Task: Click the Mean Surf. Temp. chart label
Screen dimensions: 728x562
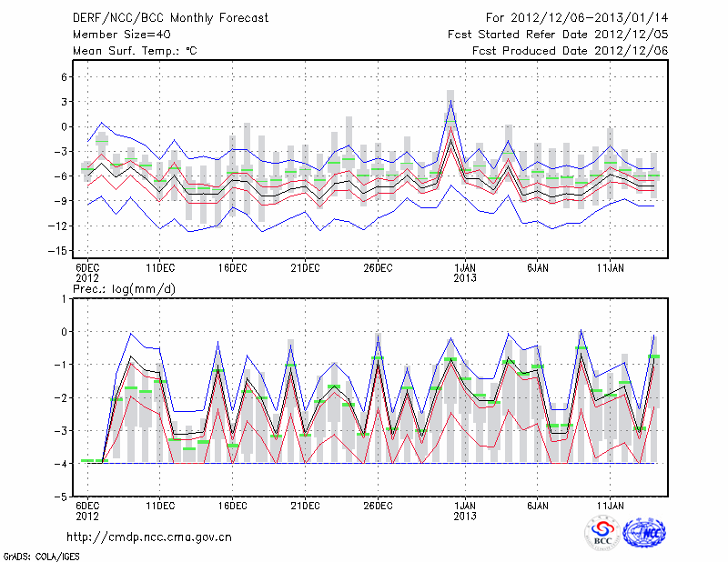Action: (135, 51)
